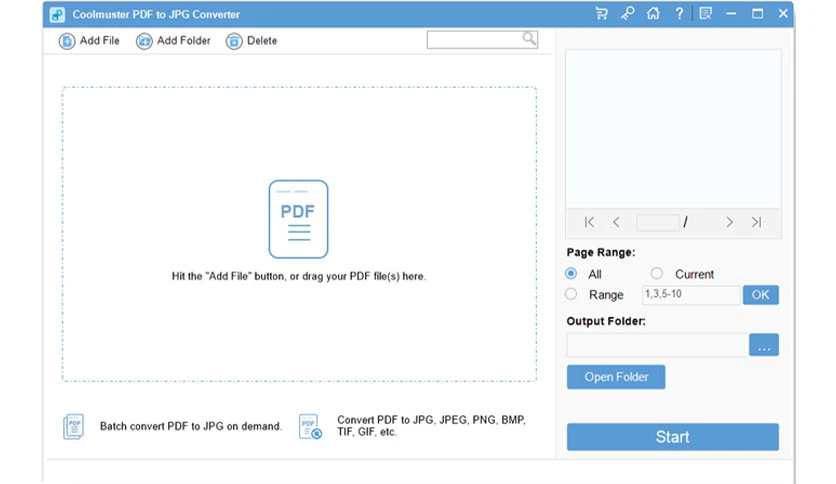
Task: Click the PDF to image format icon
Action: pyautogui.click(x=310, y=426)
